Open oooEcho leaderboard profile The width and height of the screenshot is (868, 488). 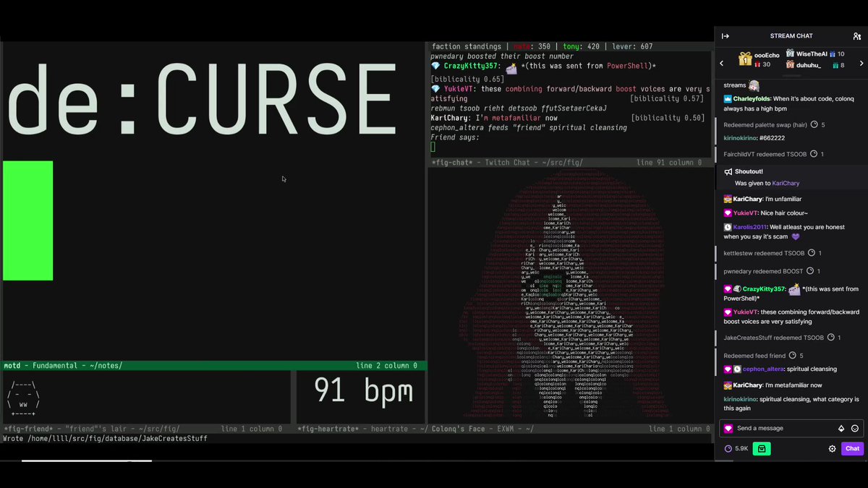767,55
